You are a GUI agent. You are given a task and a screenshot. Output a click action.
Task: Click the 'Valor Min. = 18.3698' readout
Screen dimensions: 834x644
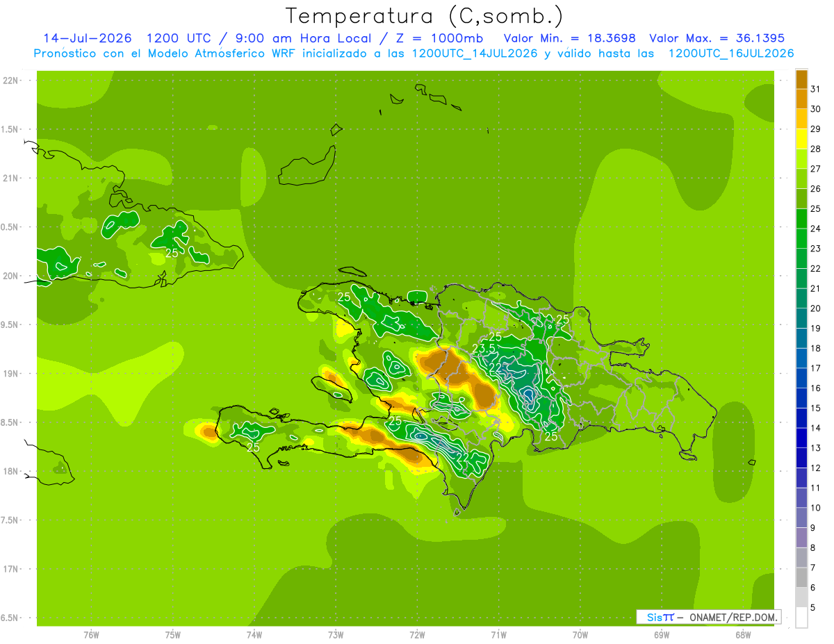569,38
